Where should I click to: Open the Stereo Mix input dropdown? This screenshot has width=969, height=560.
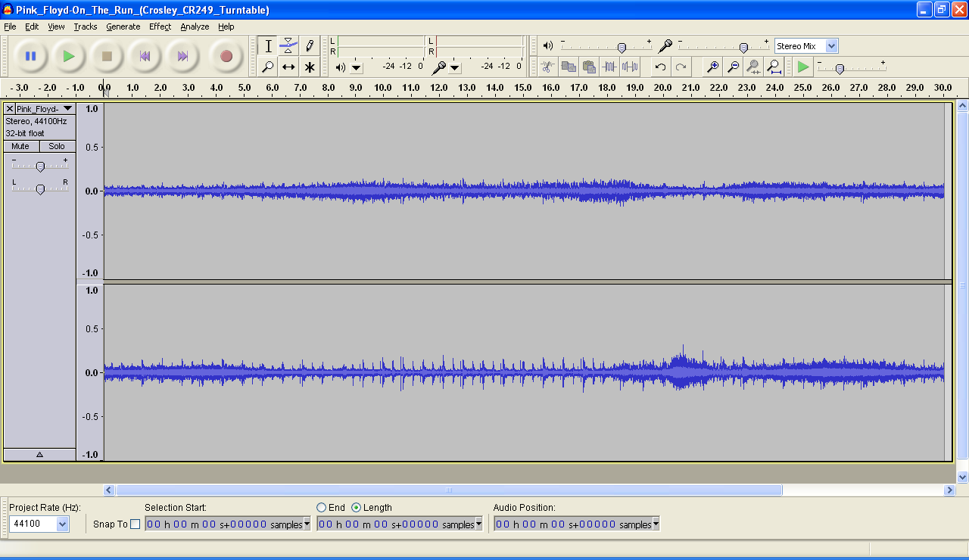831,46
